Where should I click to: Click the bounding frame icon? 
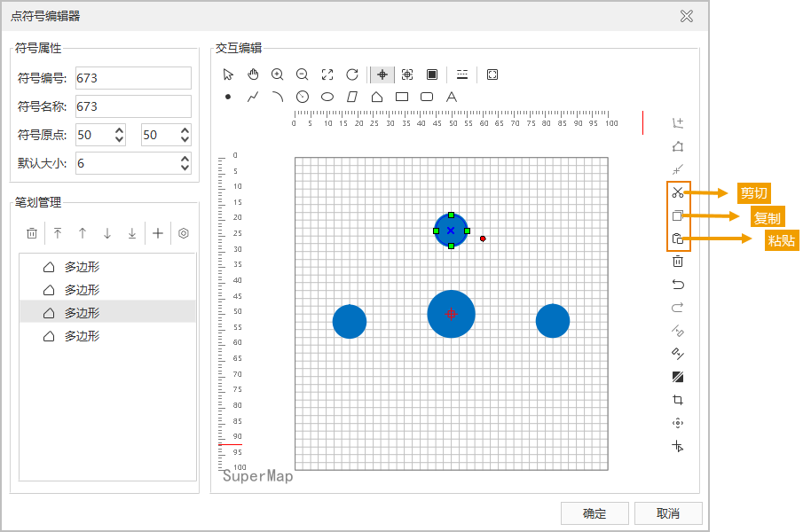coord(492,74)
